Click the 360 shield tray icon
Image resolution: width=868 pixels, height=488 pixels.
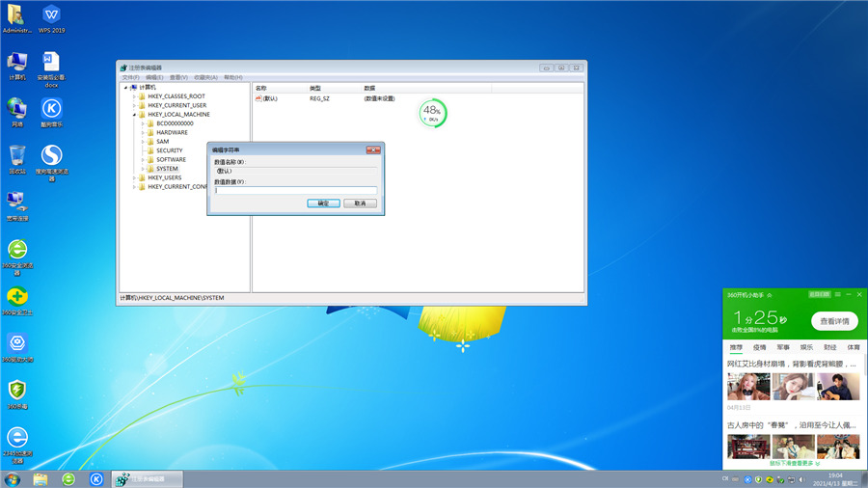[x=758, y=479]
